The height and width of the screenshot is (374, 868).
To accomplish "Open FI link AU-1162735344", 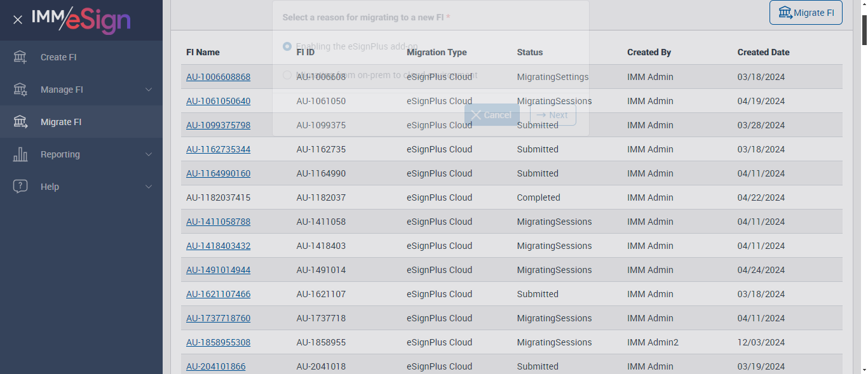I will [218, 149].
